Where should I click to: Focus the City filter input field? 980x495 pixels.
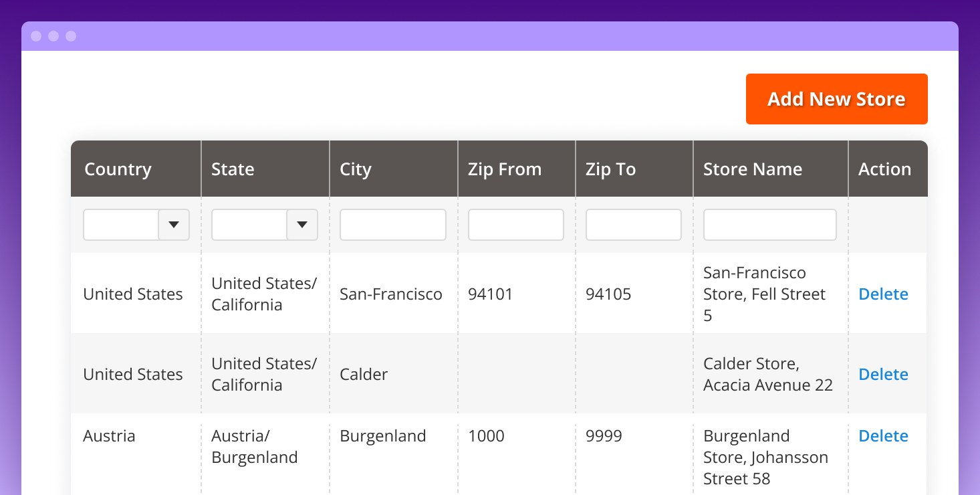tap(392, 225)
